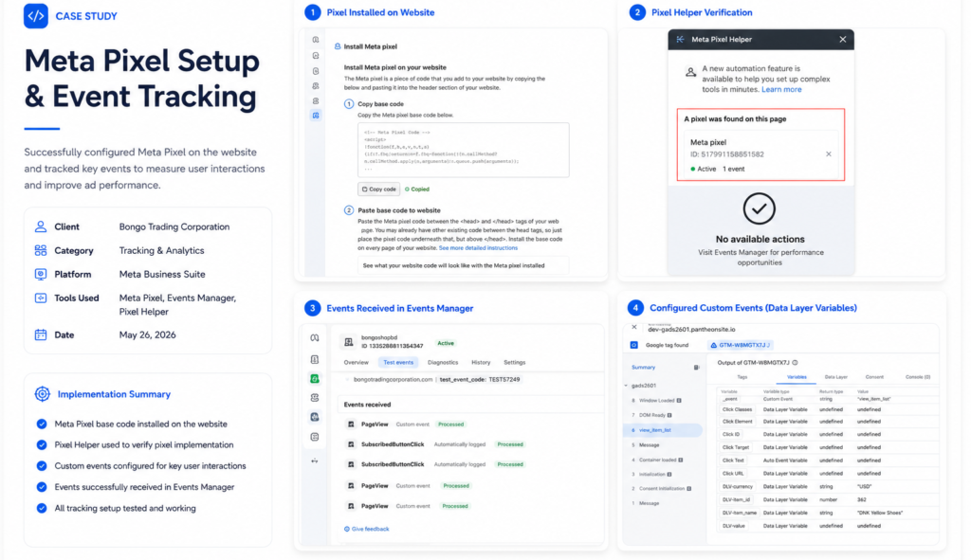Select the Container loaded event in the tree

click(657, 460)
